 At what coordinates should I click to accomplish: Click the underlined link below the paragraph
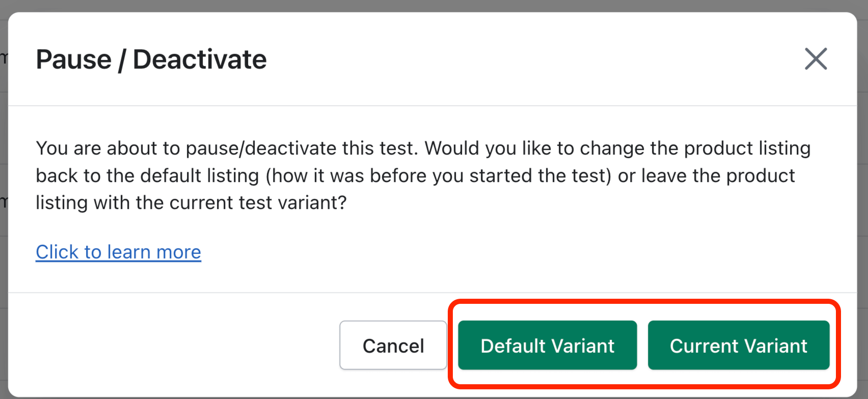[118, 252]
